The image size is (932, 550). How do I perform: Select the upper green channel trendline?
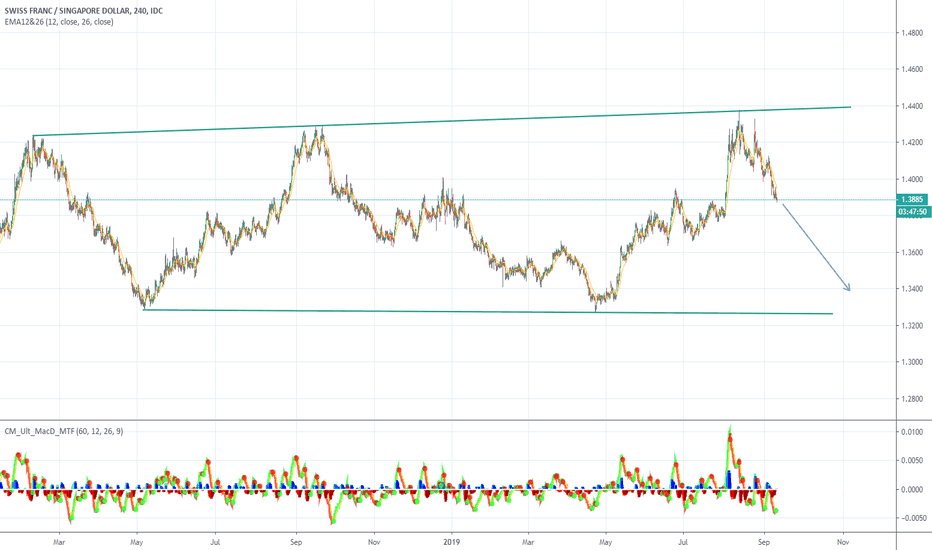442,121
